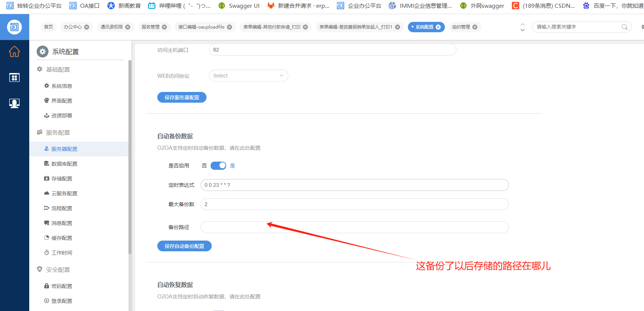The height and width of the screenshot is (311, 644).
Task: Select the 否 option beside the switch
Action: (x=204, y=166)
